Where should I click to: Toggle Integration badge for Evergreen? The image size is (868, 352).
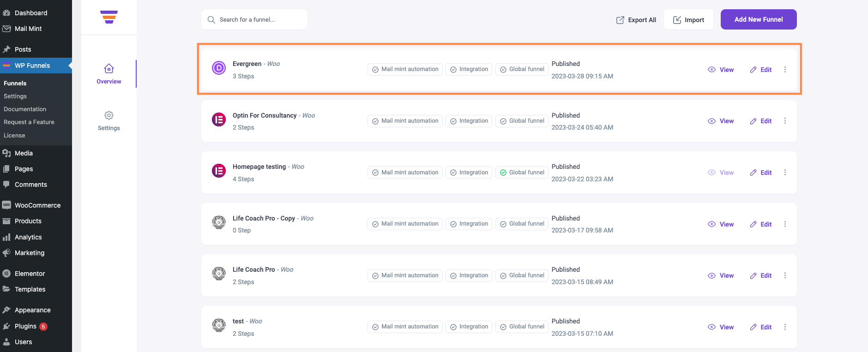469,69
